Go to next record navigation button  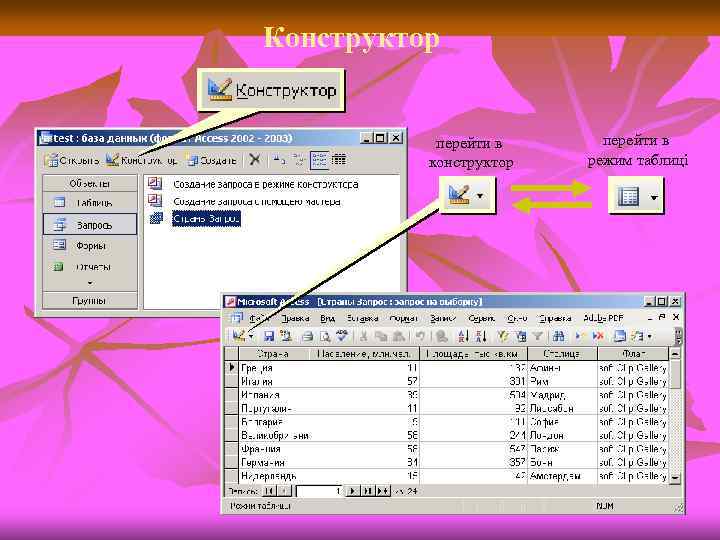(353, 491)
